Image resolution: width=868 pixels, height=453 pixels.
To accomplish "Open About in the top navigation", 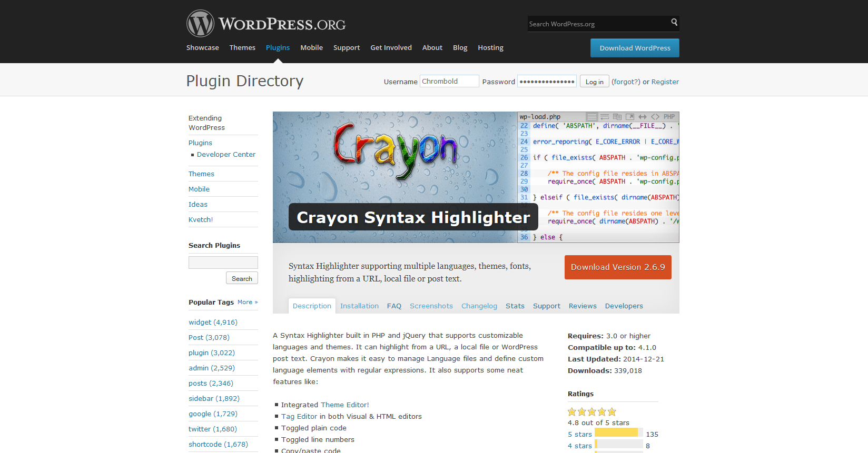I will 432,48.
